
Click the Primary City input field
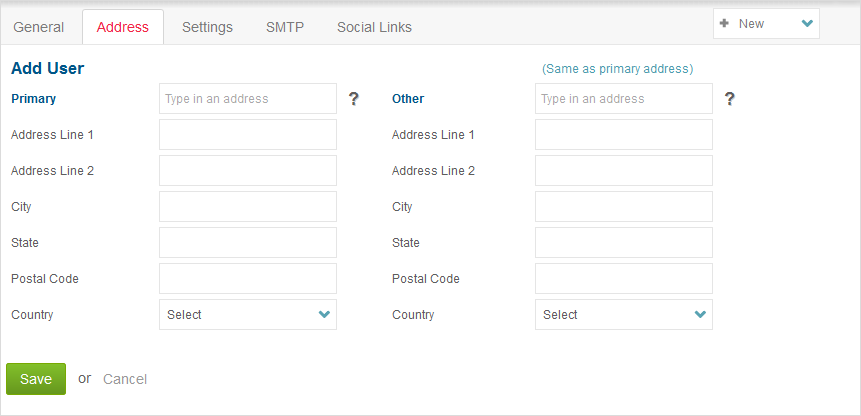(x=248, y=206)
